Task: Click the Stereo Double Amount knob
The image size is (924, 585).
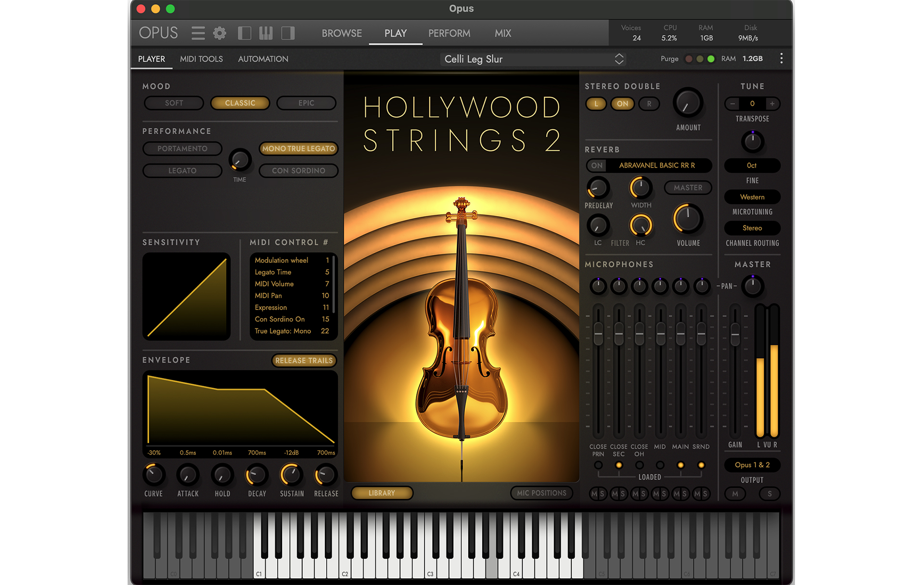Action: [x=688, y=103]
